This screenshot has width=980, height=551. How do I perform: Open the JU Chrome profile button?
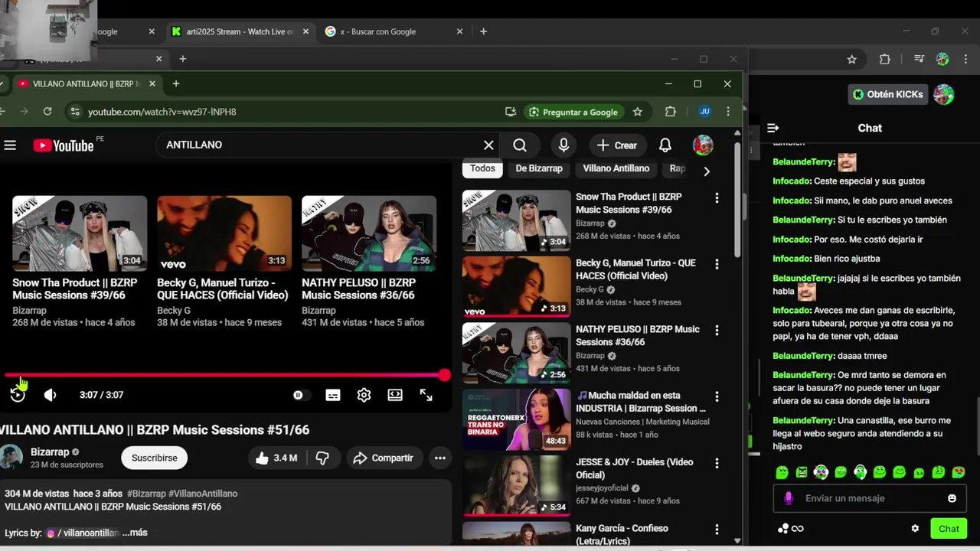coord(705,112)
